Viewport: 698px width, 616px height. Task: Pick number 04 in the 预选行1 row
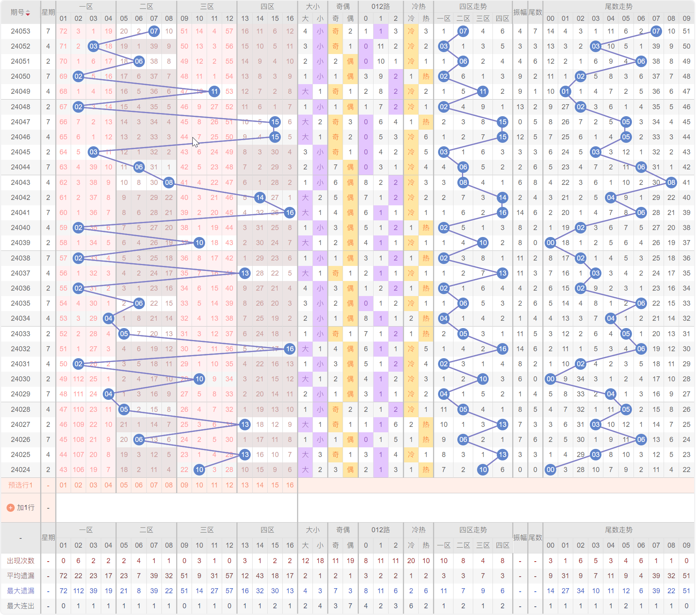(109, 485)
